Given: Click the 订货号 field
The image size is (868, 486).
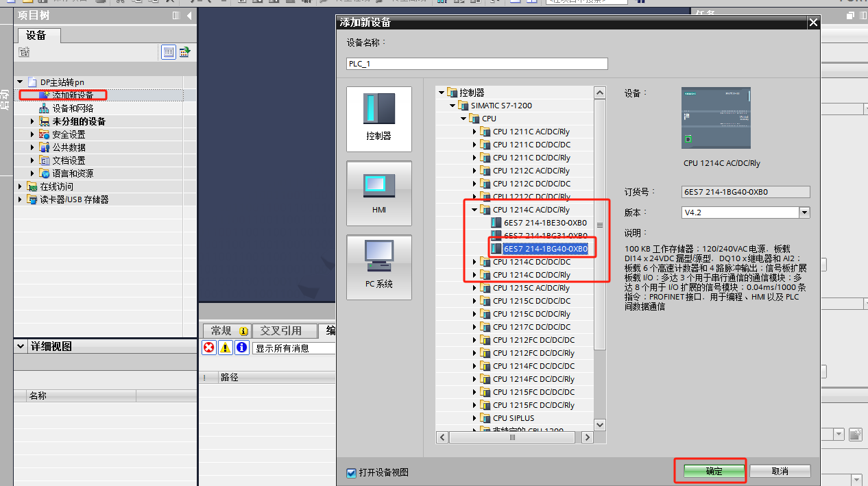Looking at the screenshot, I should pyautogui.click(x=746, y=192).
